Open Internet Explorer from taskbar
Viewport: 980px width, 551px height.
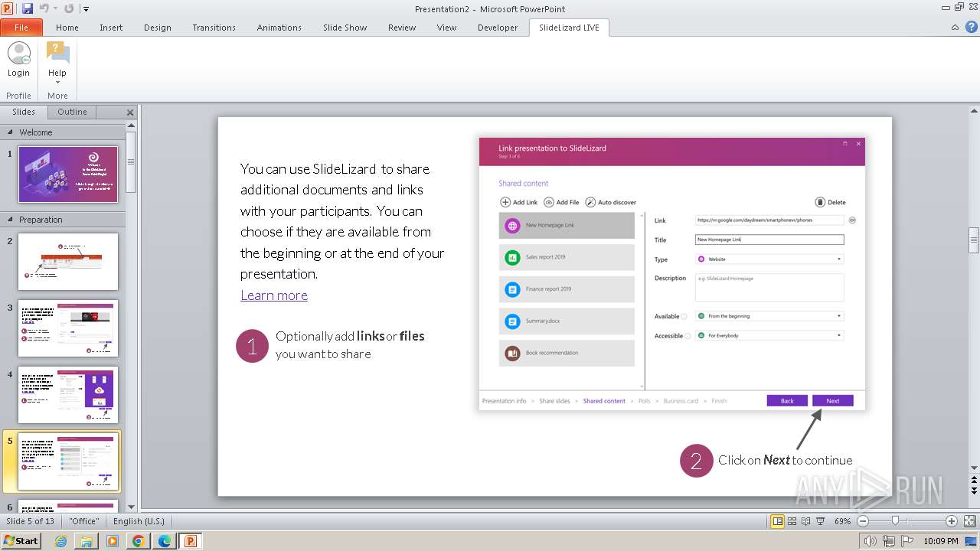[61, 541]
